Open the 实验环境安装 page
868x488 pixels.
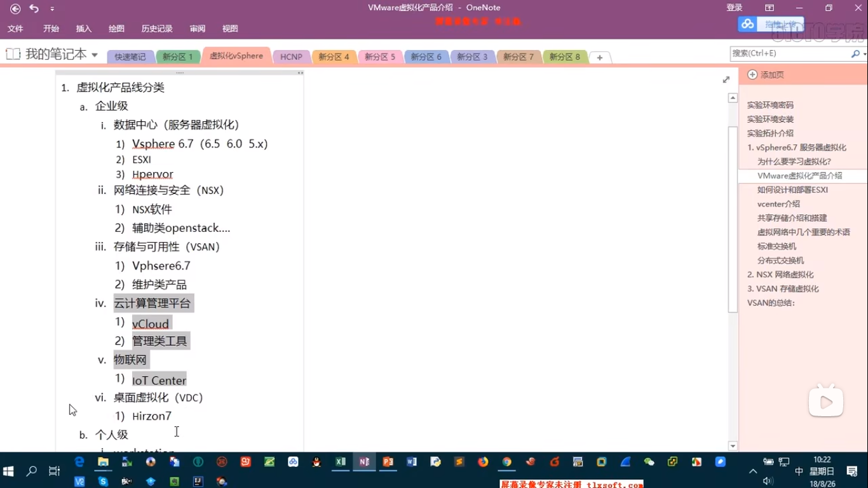click(x=770, y=119)
